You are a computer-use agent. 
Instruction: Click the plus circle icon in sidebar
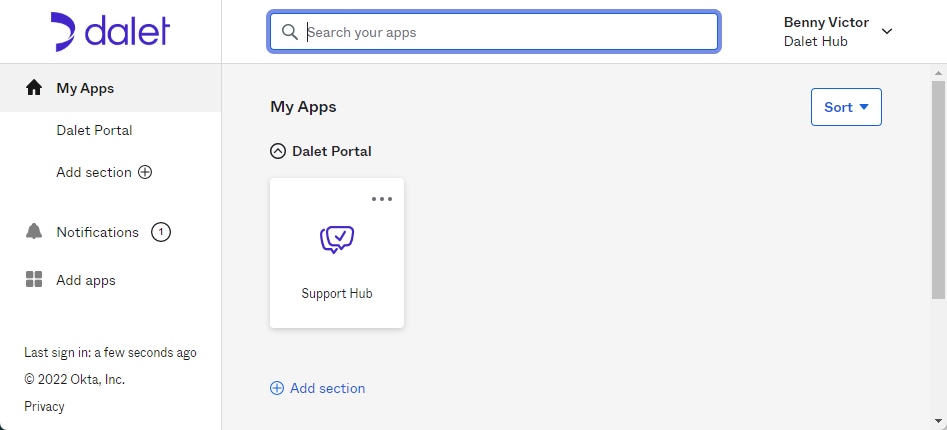145,172
